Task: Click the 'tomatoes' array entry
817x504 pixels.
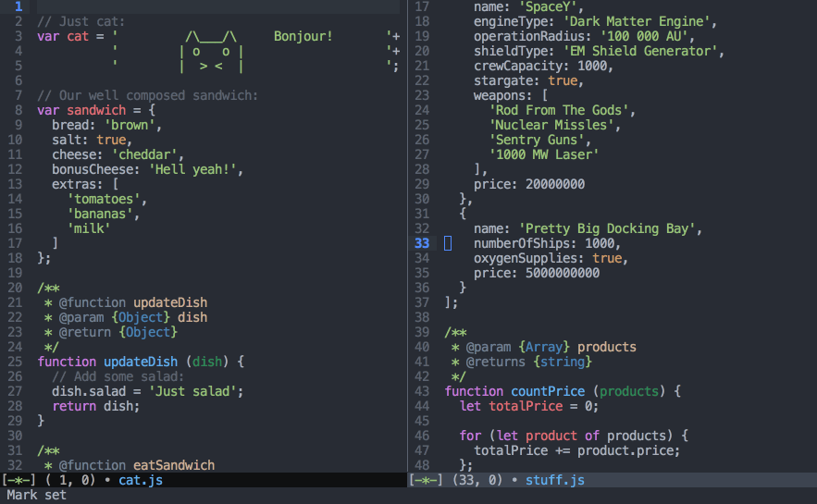Action: 106,200
